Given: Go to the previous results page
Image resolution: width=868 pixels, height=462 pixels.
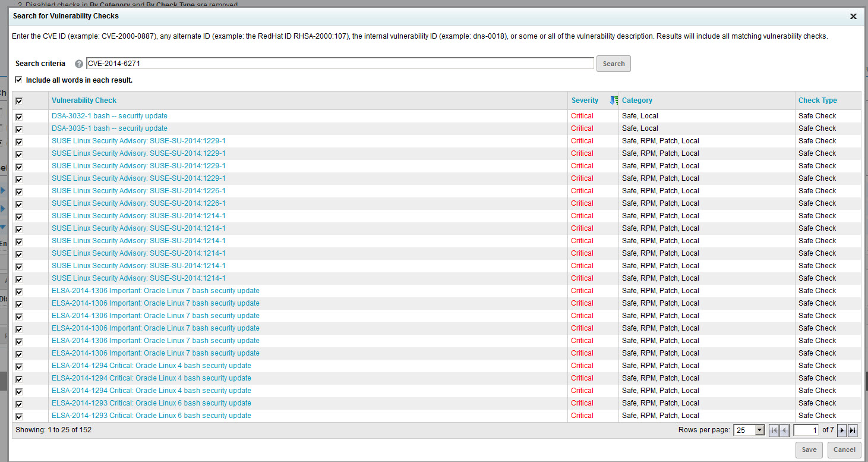Looking at the screenshot, I should [x=784, y=430].
